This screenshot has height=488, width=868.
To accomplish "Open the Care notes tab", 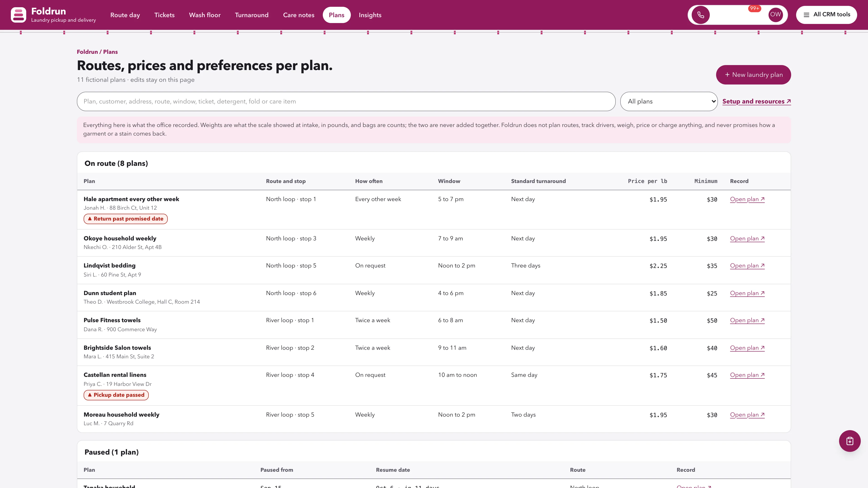I will click(299, 15).
